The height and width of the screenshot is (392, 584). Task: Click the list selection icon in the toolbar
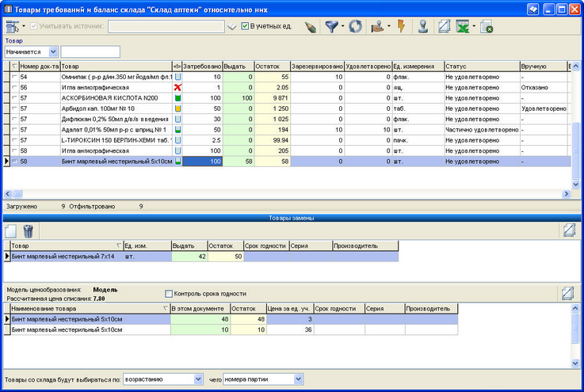point(13,26)
